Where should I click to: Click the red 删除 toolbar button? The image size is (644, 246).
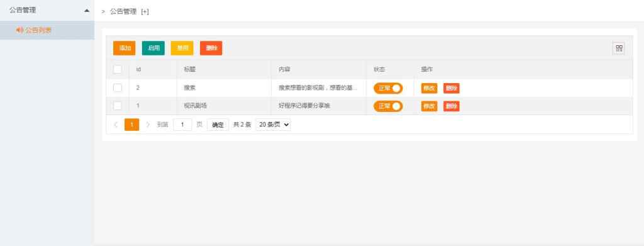[211, 48]
